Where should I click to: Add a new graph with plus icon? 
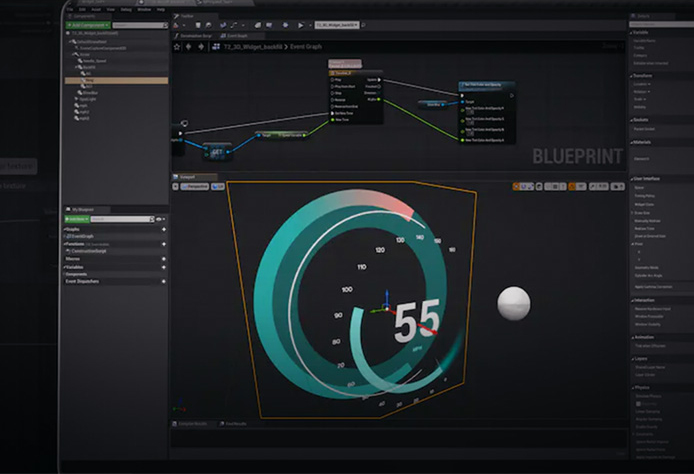point(164,228)
